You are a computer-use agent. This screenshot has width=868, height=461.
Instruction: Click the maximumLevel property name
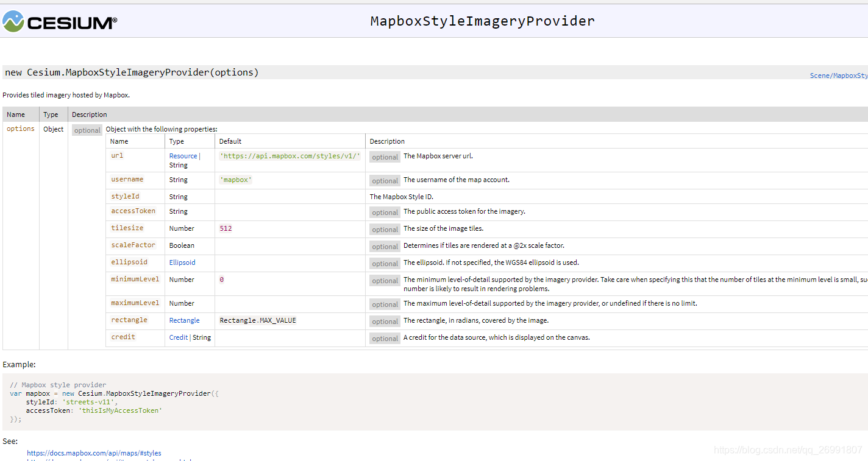pyautogui.click(x=135, y=303)
